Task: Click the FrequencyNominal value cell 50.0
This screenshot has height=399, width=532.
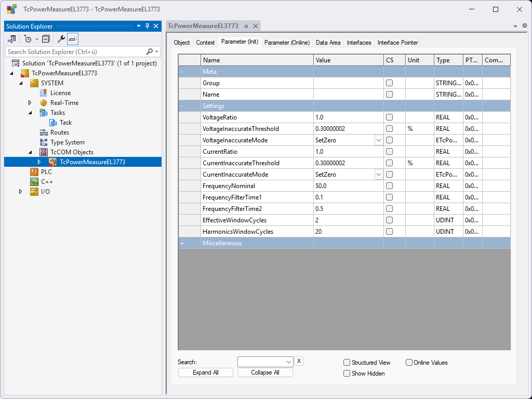Action: point(349,186)
